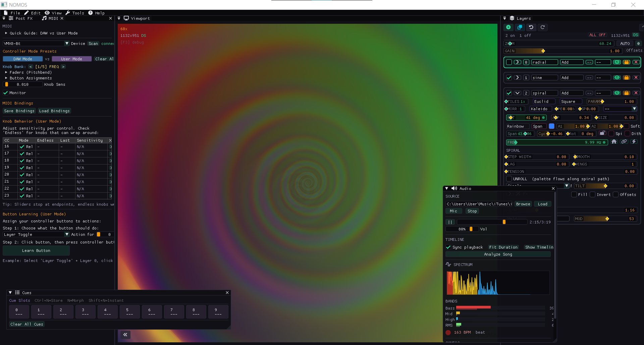
Task: Add a new layer with the plus icon
Action: (x=508, y=27)
